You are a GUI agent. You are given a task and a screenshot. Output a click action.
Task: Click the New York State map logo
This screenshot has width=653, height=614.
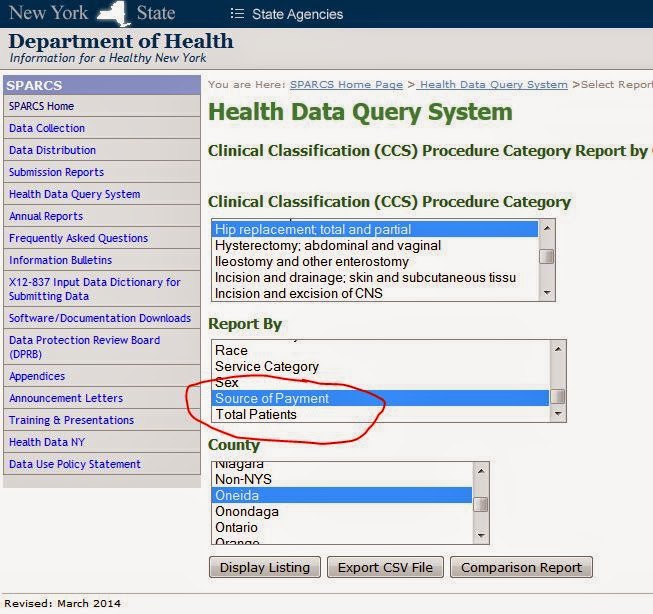coord(113,13)
